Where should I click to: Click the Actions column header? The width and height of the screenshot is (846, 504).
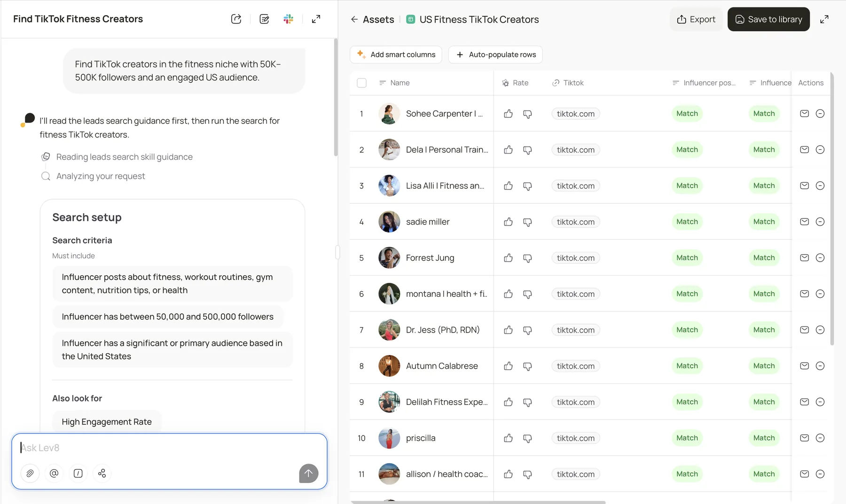click(811, 83)
